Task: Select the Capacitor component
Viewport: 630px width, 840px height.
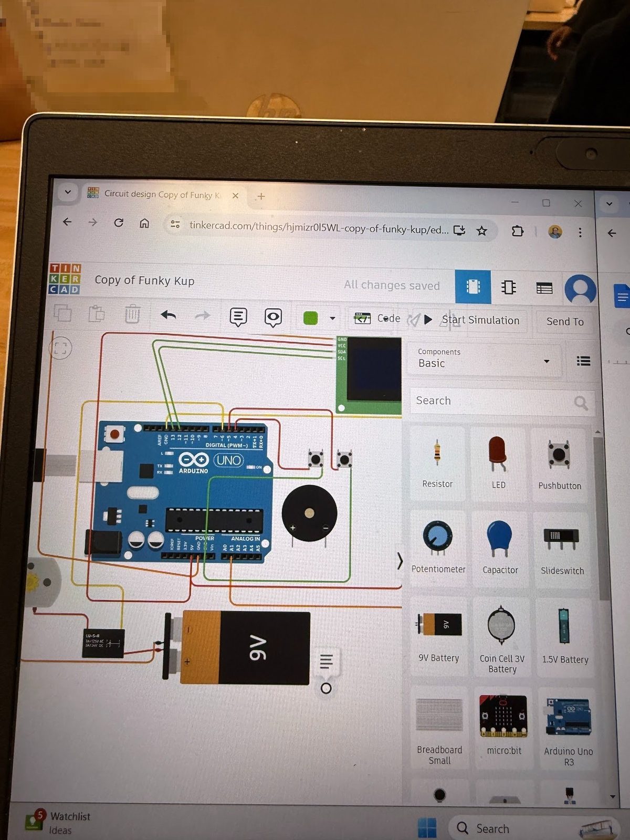Action: pyautogui.click(x=500, y=549)
